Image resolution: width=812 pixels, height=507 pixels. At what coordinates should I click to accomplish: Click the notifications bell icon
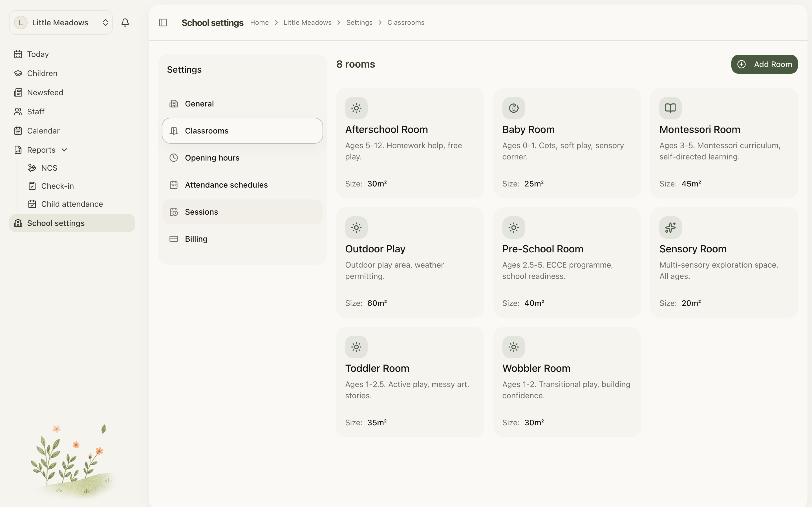(125, 23)
